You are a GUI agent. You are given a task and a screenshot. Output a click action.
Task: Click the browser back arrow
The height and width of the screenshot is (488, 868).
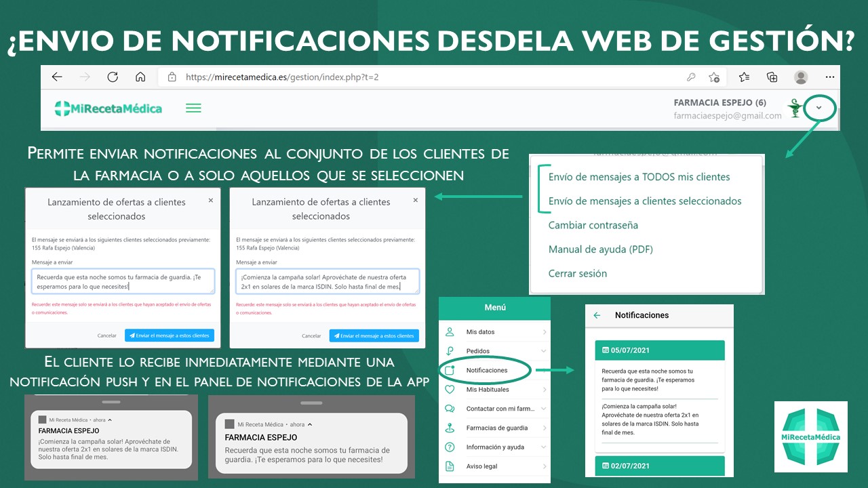point(57,77)
